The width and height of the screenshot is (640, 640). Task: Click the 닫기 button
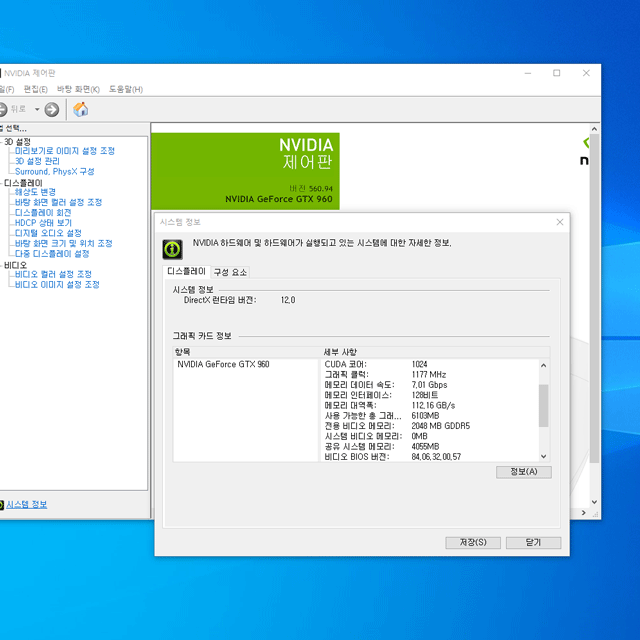[x=533, y=542]
